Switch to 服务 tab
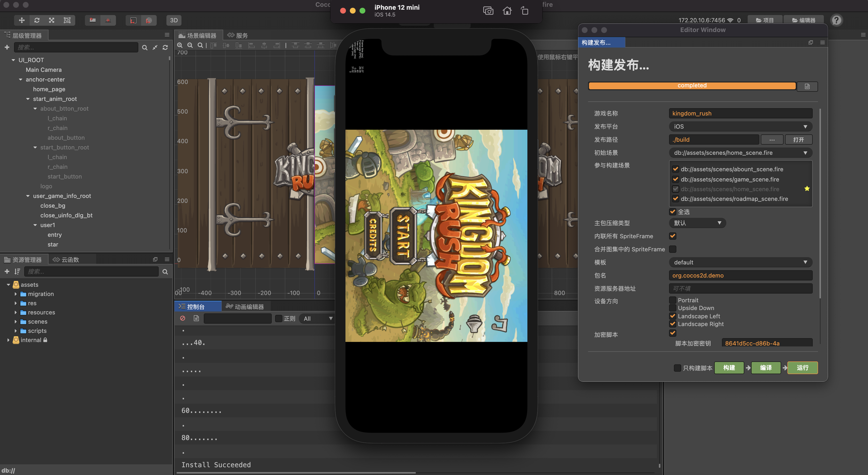The width and height of the screenshot is (868, 475). pyautogui.click(x=237, y=35)
